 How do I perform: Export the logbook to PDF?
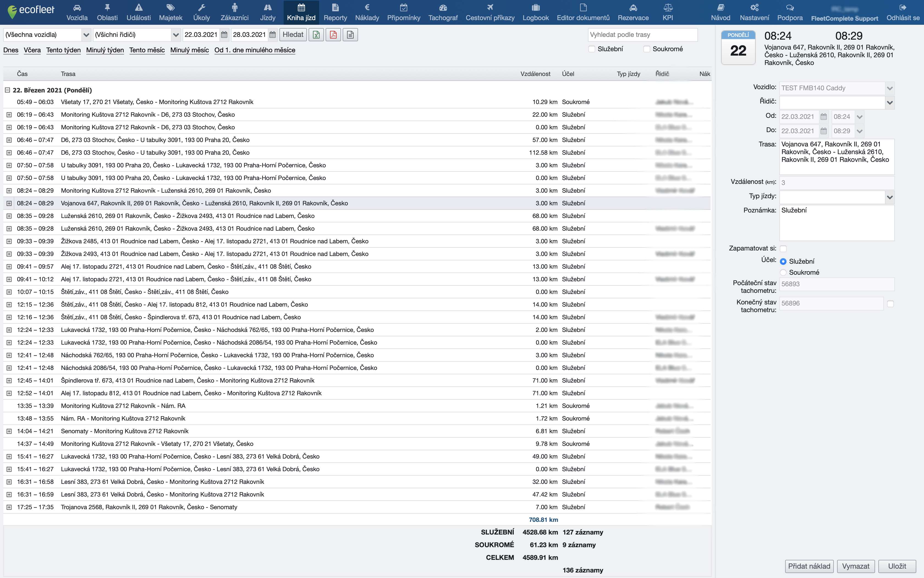pos(333,35)
